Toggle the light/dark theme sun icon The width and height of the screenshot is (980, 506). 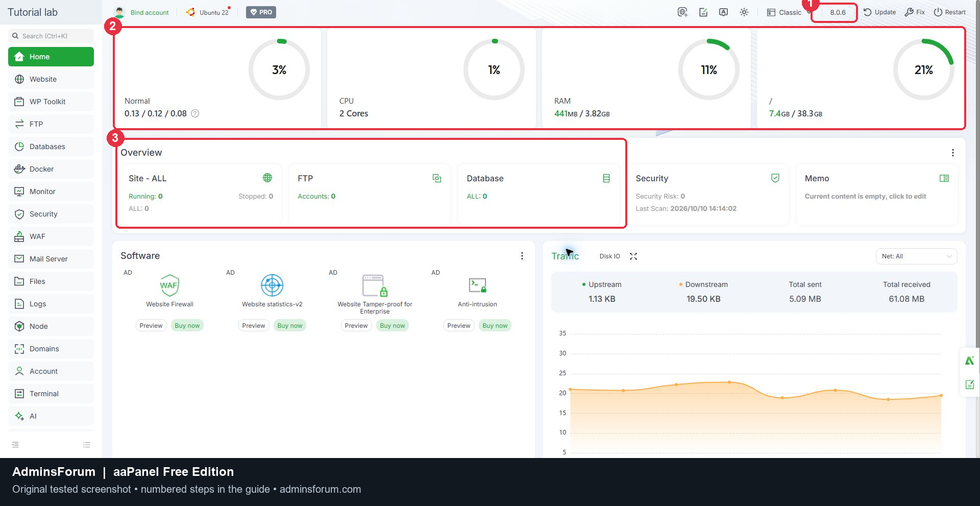744,12
